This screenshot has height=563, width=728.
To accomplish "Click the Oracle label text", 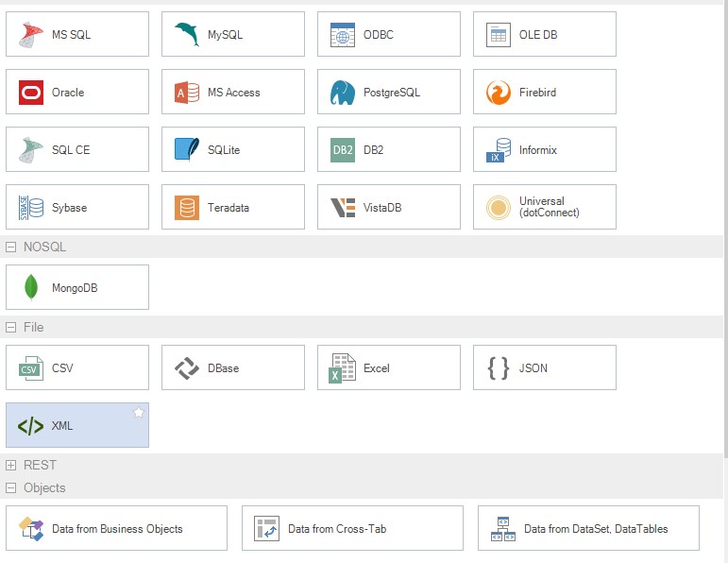I will click(68, 93).
